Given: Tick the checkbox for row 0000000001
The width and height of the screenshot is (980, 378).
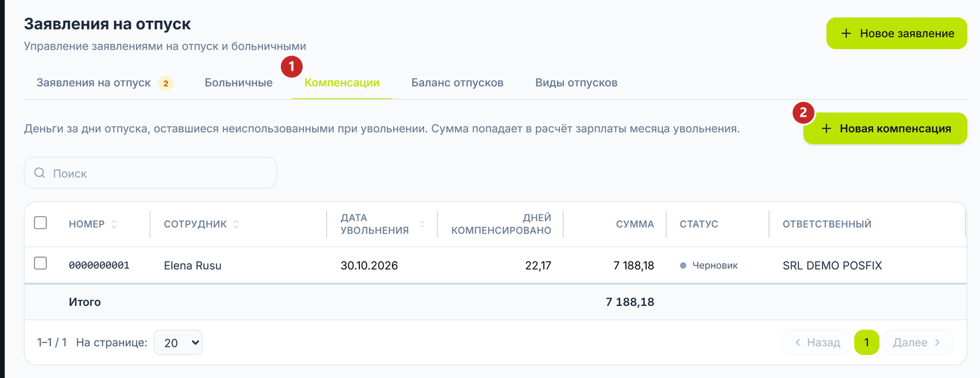Looking at the screenshot, I should click(41, 264).
